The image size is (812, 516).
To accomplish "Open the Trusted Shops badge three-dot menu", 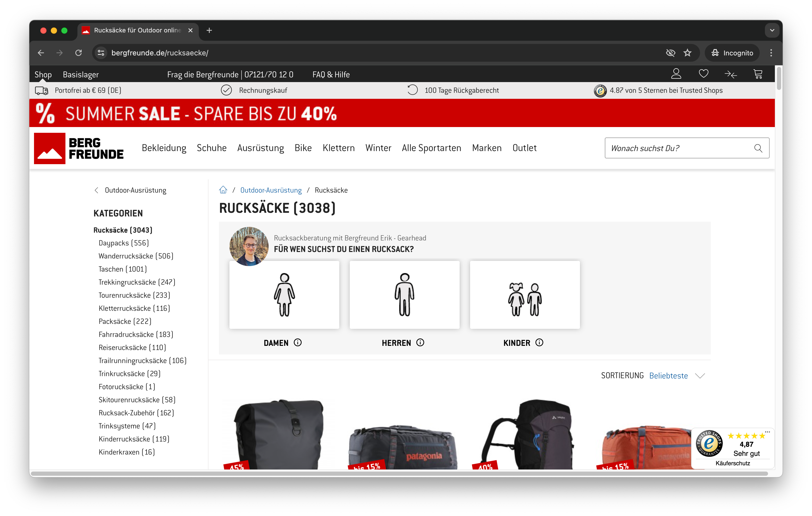I will pyautogui.click(x=768, y=432).
